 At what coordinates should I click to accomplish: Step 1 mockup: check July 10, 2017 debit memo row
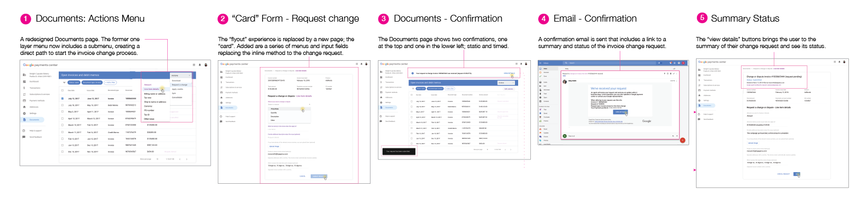click(62, 105)
